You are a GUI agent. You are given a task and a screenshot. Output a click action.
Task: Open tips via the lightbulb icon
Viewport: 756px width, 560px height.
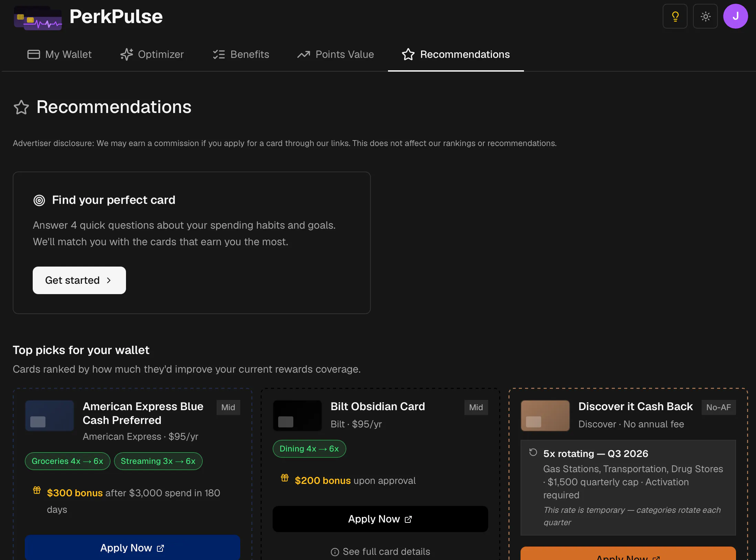point(675,16)
